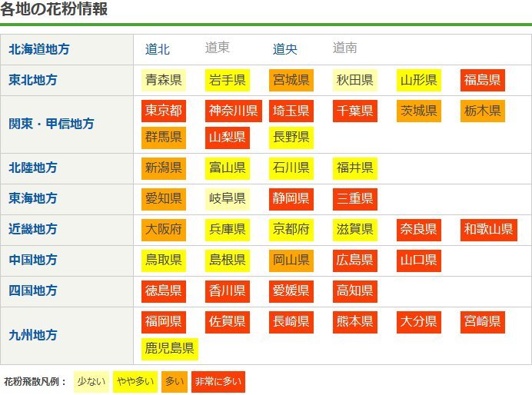Screen dimensions: 532x395
Task: Click the 北海道地方 region header
Action: click(38, 49)
